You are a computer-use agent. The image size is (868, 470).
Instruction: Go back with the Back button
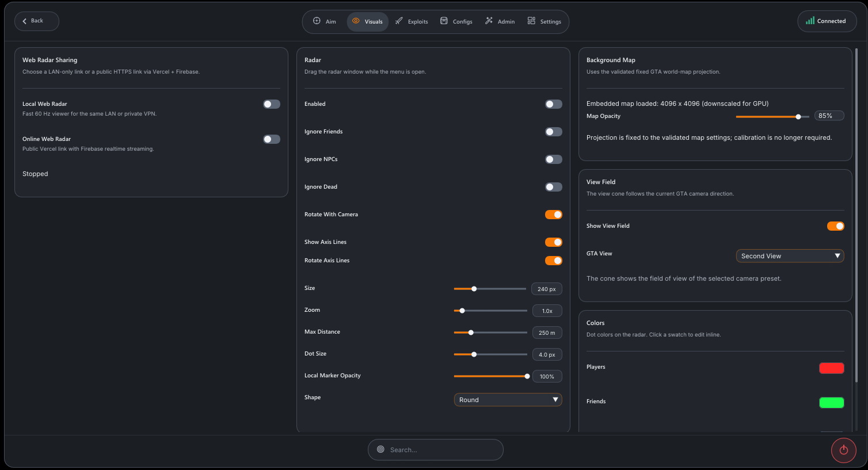coord(37,21)
